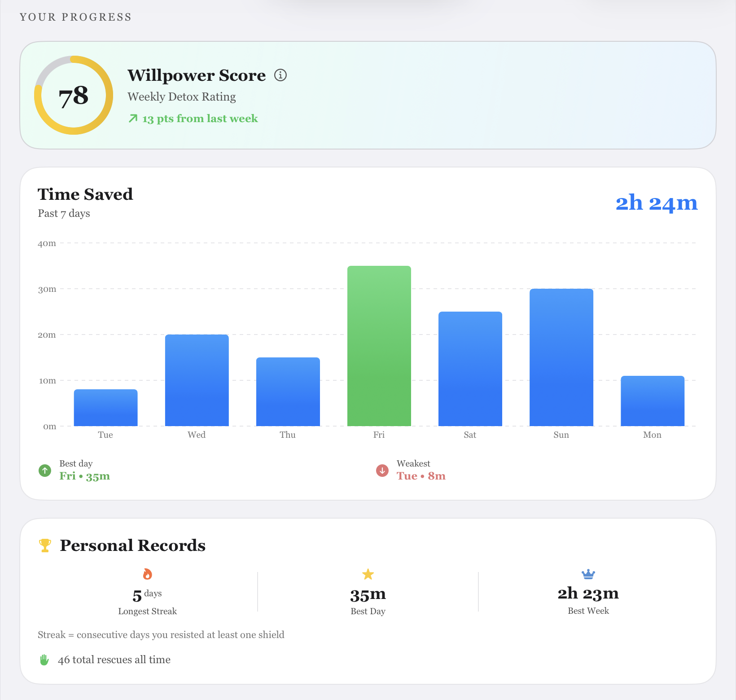This screenshot has height=700, width=736.
Task: Select the Sunday bar in Time Saved
Action: (561, 357)
